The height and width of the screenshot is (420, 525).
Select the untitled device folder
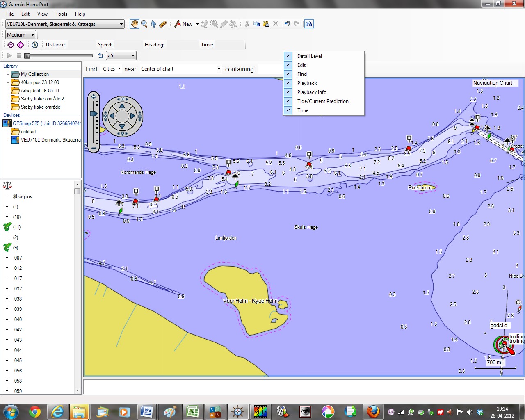(x=28, y=132)
